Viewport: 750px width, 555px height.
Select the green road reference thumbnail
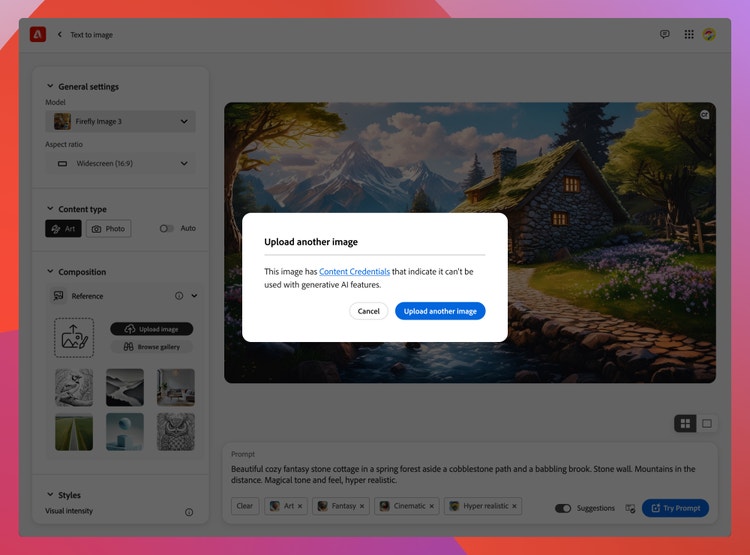click(x=74, y=432)
